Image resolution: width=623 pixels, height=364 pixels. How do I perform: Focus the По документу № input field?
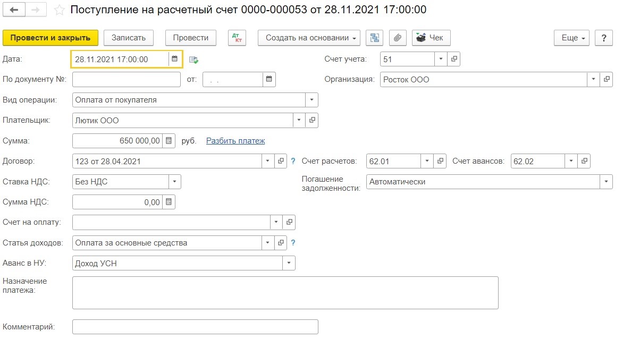tap(127, 79)
